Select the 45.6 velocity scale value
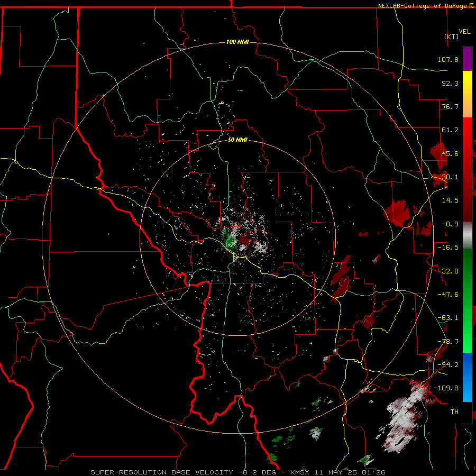 point(450,153)
